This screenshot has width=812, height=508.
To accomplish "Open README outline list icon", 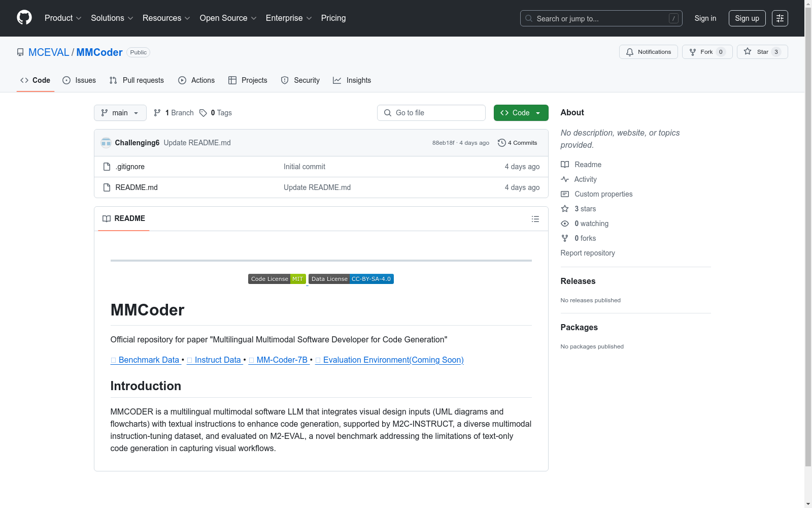I will coord(535,219).
